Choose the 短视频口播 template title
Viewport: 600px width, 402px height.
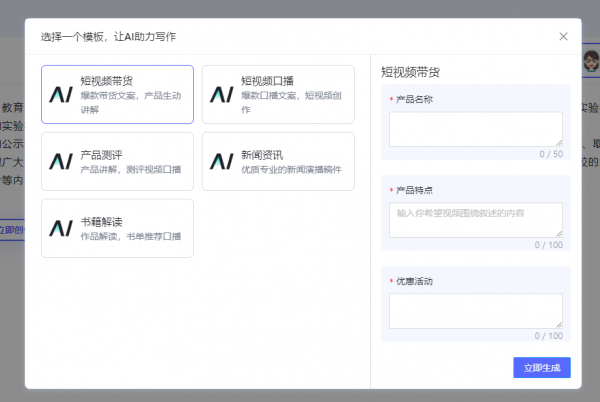(x=267, y=81)
